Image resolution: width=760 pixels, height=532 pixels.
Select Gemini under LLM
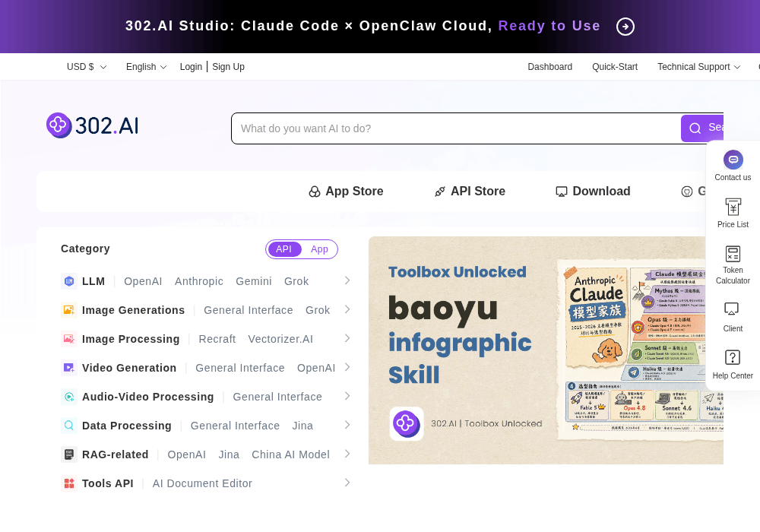click(254, 281)
